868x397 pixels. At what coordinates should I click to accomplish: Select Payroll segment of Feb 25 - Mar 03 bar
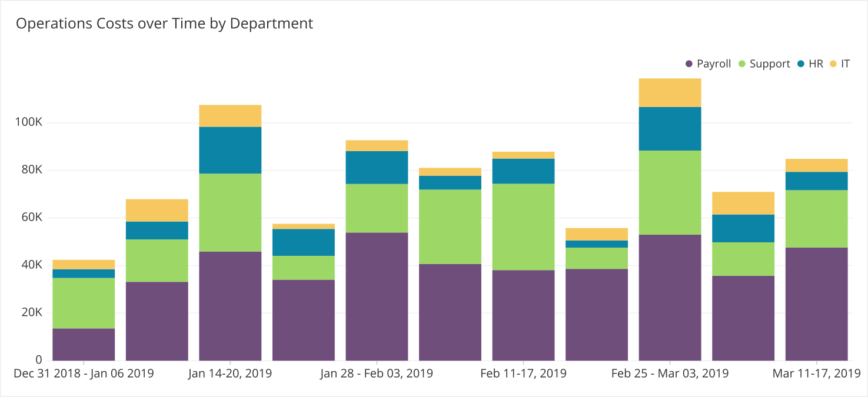[x=670, y=298]
